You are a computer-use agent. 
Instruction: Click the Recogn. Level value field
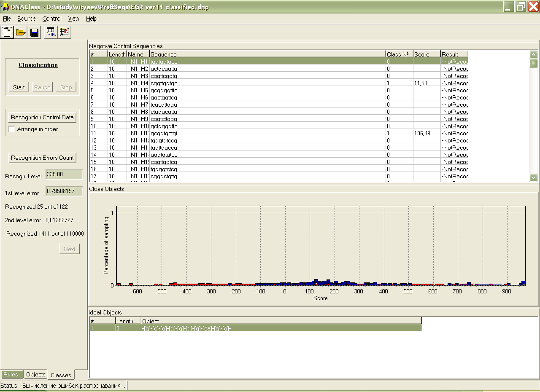click(x=64, y=175)
